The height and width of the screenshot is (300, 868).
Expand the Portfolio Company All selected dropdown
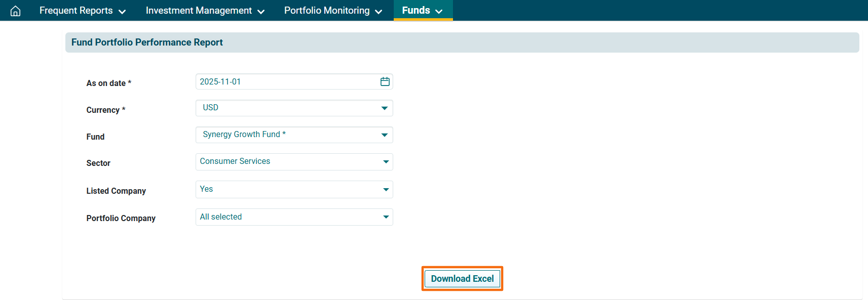pyautogui.click(x=294, y=217)
